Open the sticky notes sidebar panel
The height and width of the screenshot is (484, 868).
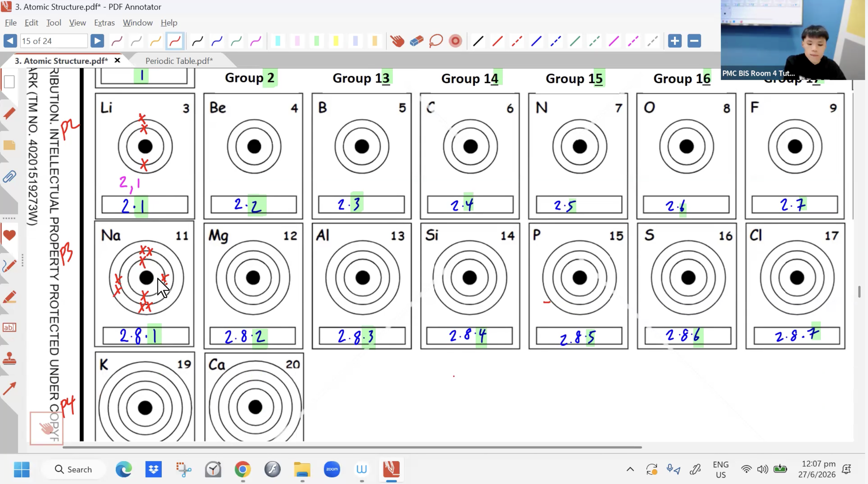9,146
